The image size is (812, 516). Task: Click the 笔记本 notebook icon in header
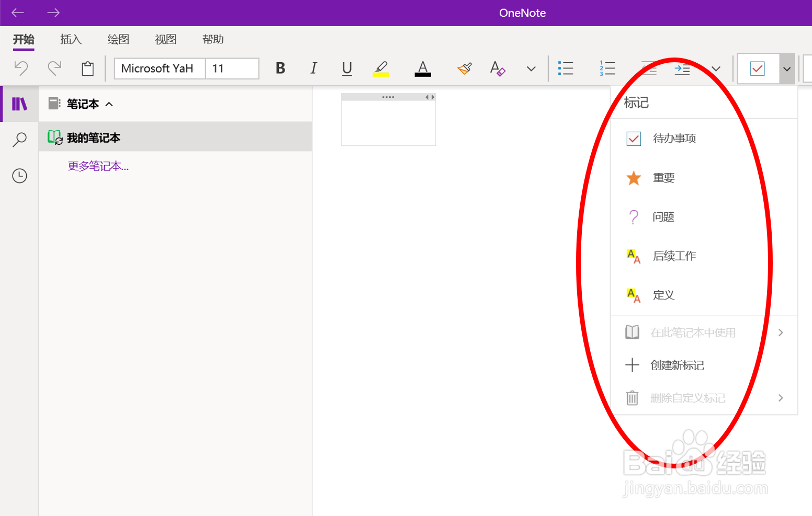[x=54, y=104]
